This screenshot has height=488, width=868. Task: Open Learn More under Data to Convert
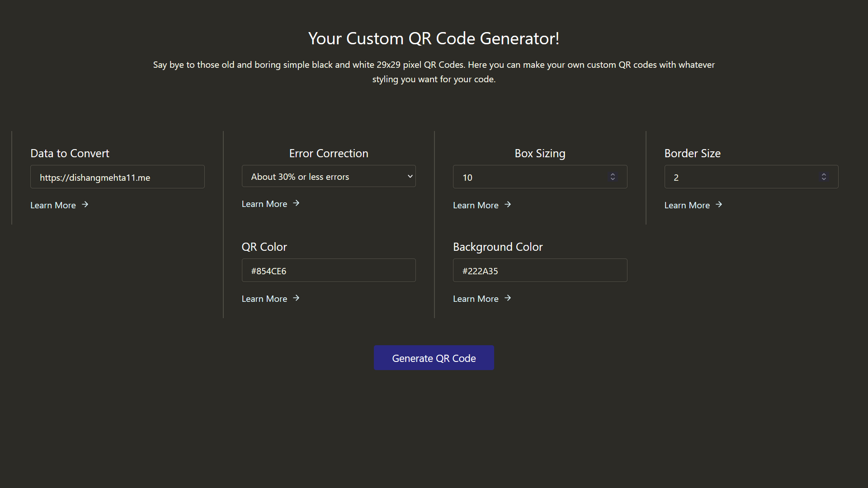53,205
